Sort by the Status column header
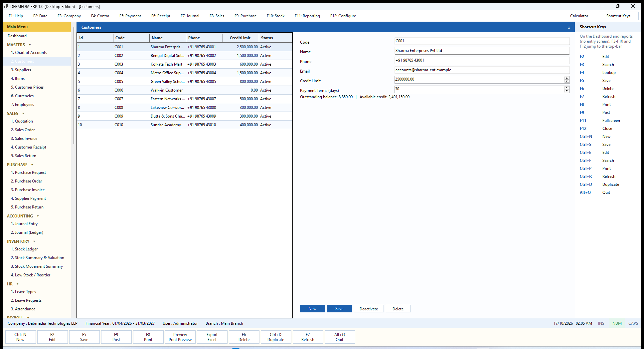 (275, 38)
